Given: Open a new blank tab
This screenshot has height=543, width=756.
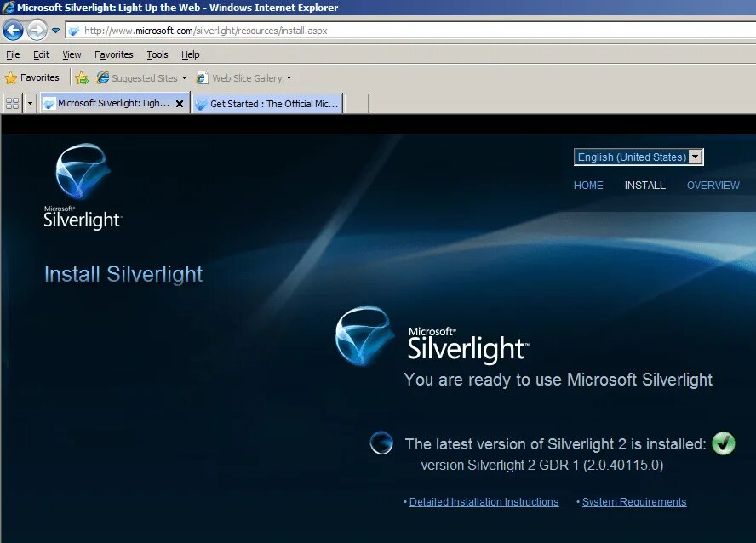Looking at the screenshot, I should [x=357, y=103].
